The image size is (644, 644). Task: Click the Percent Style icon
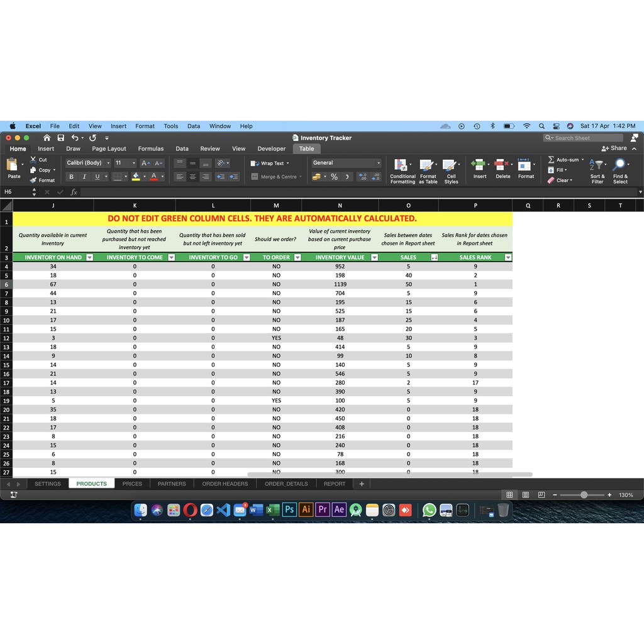coord(334,177)
